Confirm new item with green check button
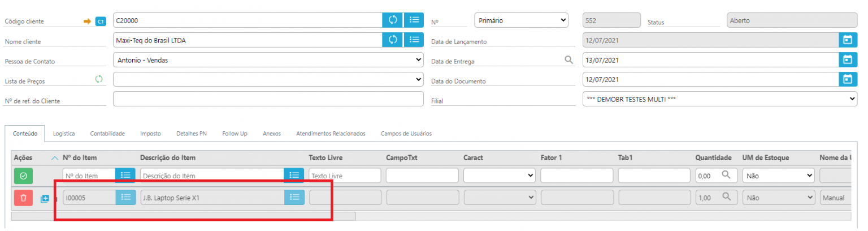The image size is (868, 231). [23, 176]
